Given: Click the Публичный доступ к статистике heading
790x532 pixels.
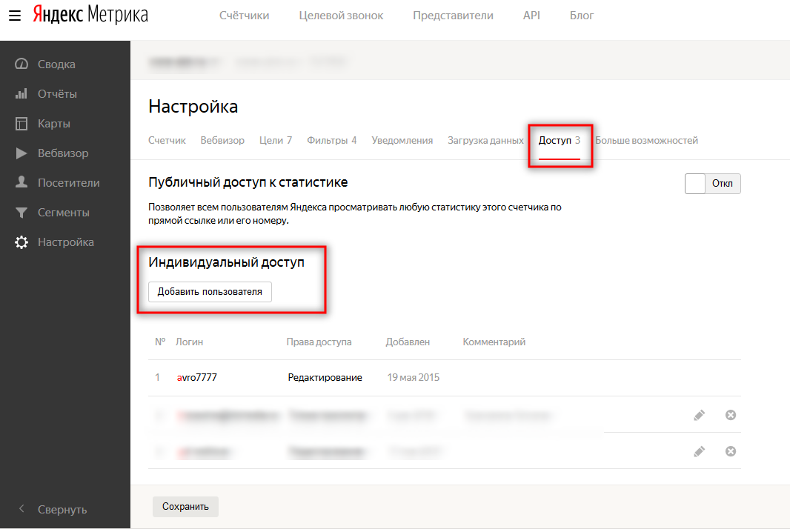Looking at the screenshot, I should [x=248, y=182].
